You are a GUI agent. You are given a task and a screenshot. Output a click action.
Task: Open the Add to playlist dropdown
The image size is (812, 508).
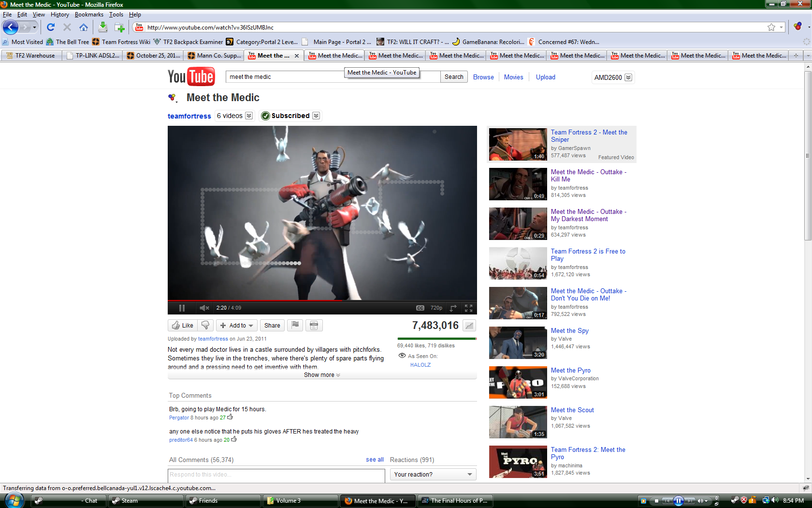pos(236,326)
